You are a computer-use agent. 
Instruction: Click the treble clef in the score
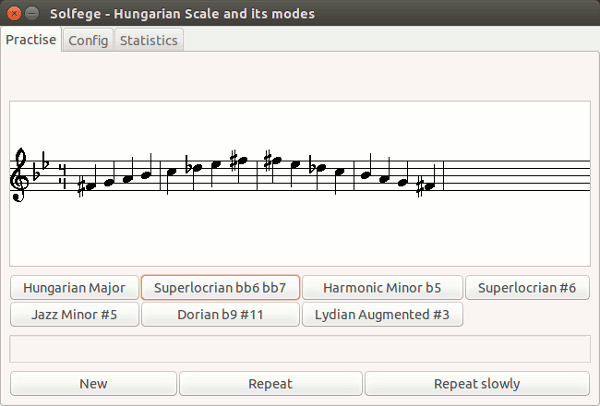[21, 176]
